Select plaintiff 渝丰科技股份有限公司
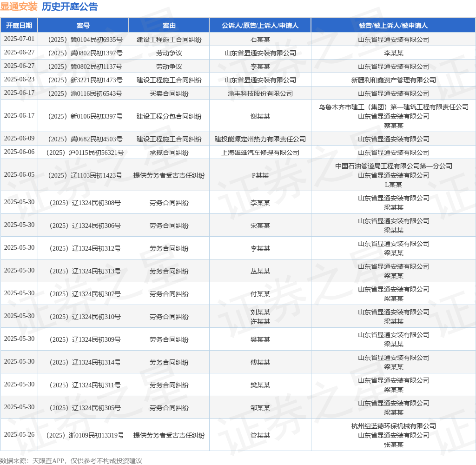 click(x=260, y=93)
